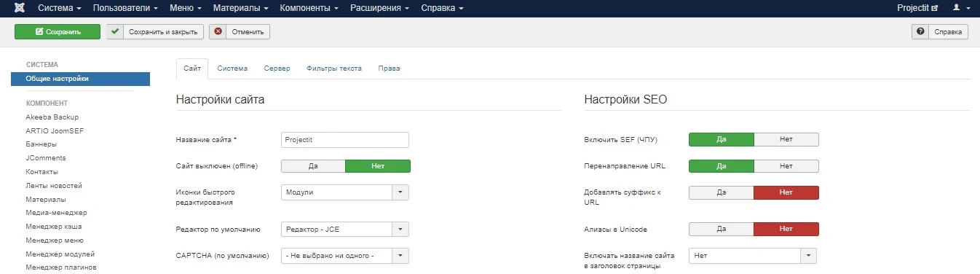The image size is (980, 274).
Task: Set Сайт выключен (offline) to Нет
Action: click(x=378, y=166)
